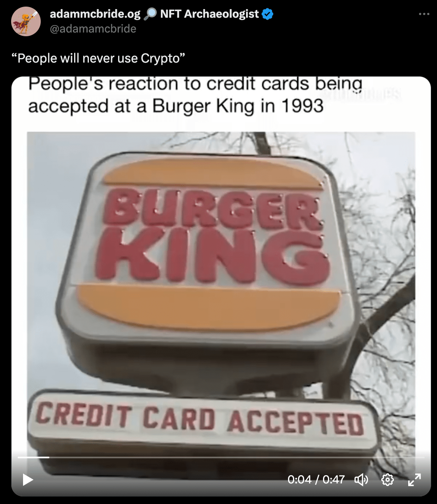Image resolution: width=437 pixels, height=504 pixels.
Task: Click the 0:04 / 0:47 time display
Action: (x=316, y=479)
